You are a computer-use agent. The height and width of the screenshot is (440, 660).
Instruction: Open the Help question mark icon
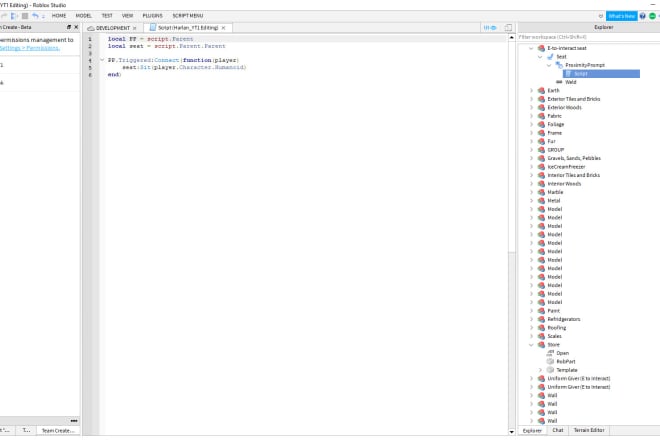pos(642,16)
